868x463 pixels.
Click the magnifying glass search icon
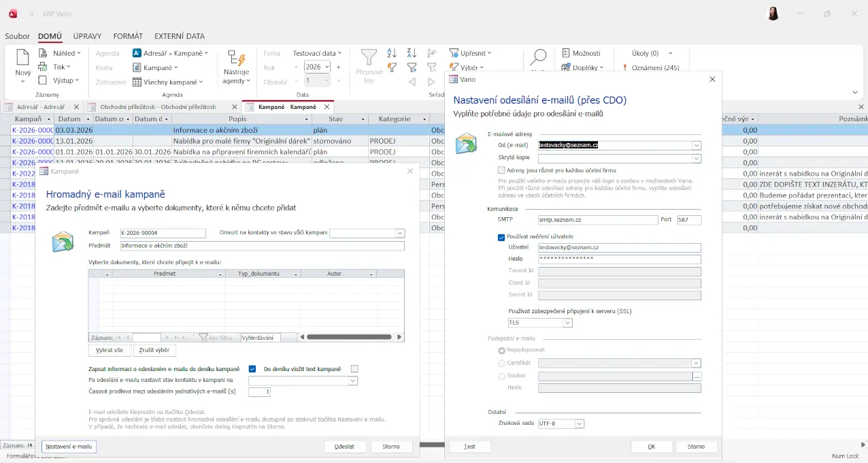click(538, 58)
